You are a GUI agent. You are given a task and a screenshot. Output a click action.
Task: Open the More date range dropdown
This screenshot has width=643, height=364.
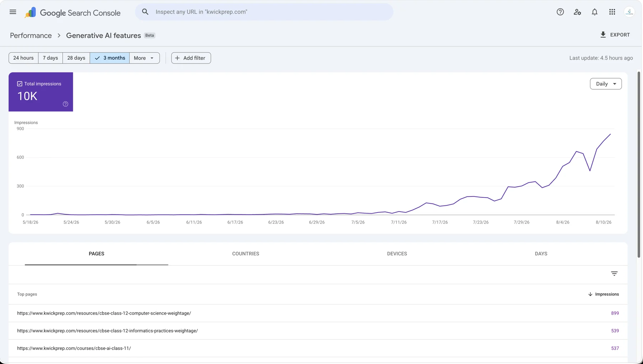[x=144, y=58]
